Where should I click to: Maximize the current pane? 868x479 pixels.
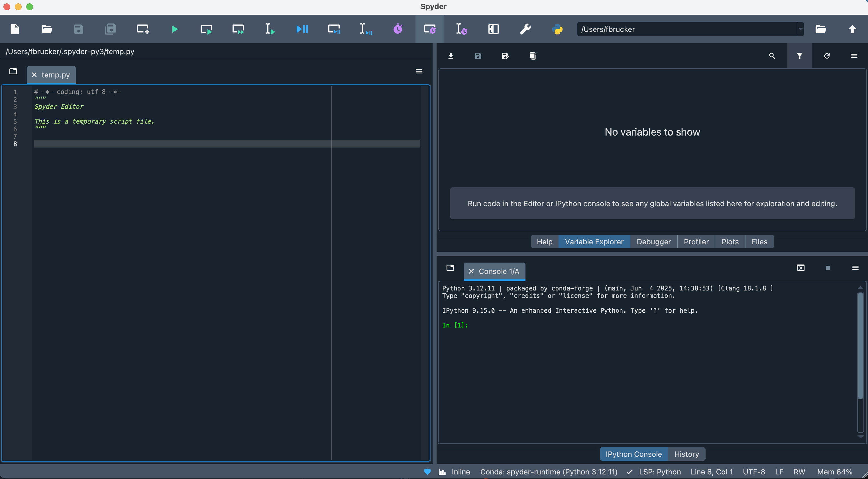coord(493,29)
